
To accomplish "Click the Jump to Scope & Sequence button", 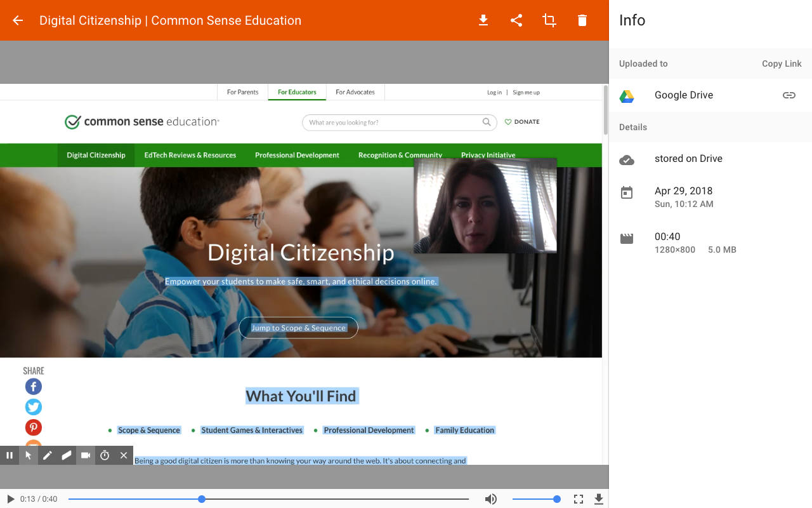I will (x=298, y=328).
